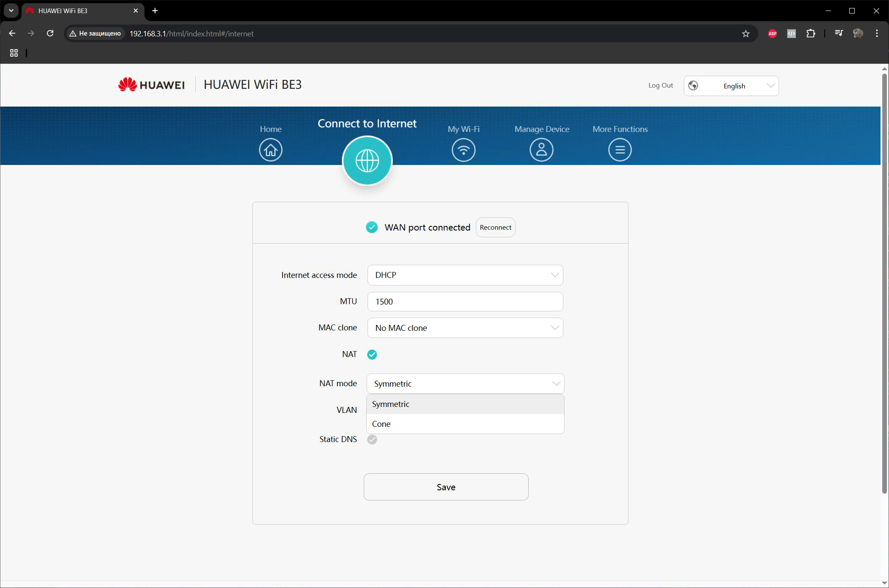Screen dimensions: 889x588
Task: Bookmark this page with the star icon
Action: [746, 33]
